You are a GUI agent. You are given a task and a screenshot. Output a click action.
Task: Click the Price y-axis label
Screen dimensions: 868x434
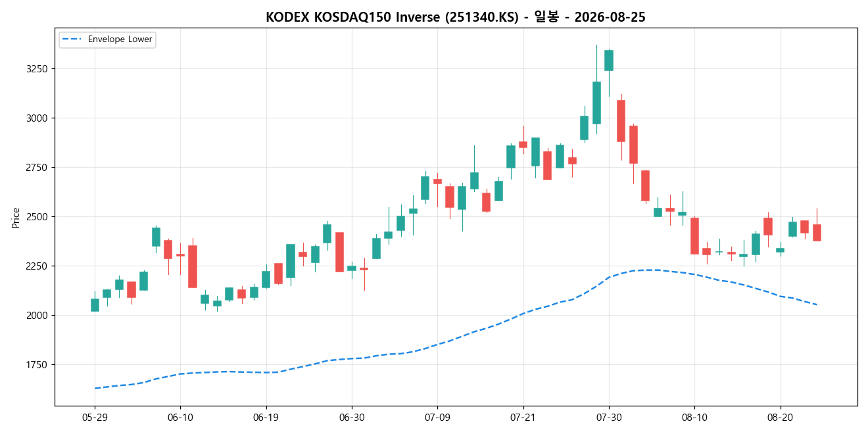16,217
